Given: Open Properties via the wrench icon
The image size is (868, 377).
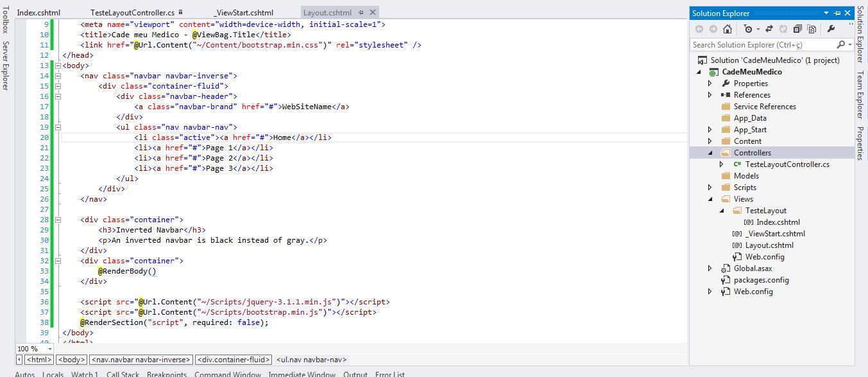Looking at the screenshot, I should 831,29.
